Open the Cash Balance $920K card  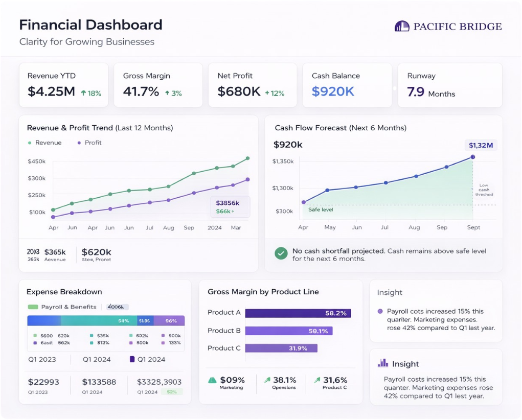(x=347, y=85)
